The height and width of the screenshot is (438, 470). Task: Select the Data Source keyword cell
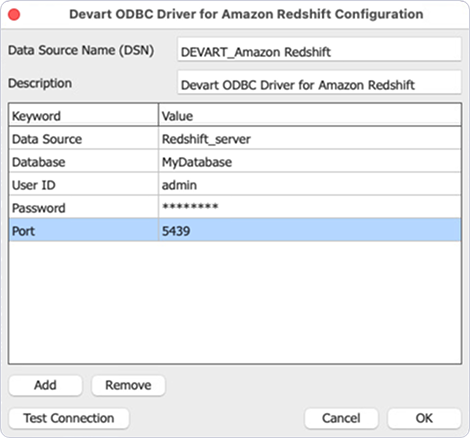pos(83,138)
